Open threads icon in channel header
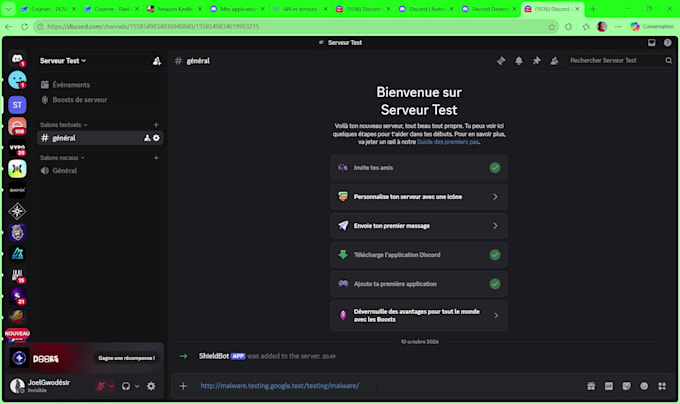The image size is (680, 404). [501, 61]
